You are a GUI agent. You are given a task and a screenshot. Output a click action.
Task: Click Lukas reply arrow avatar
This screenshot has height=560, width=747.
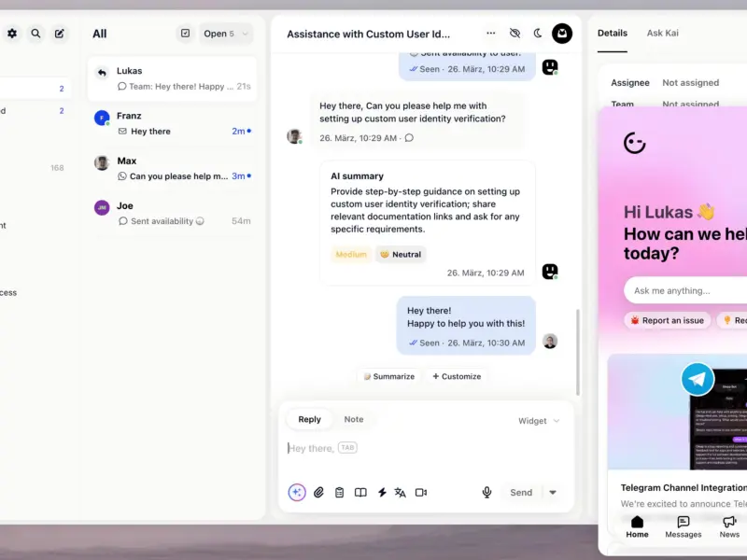coord(102,73)
